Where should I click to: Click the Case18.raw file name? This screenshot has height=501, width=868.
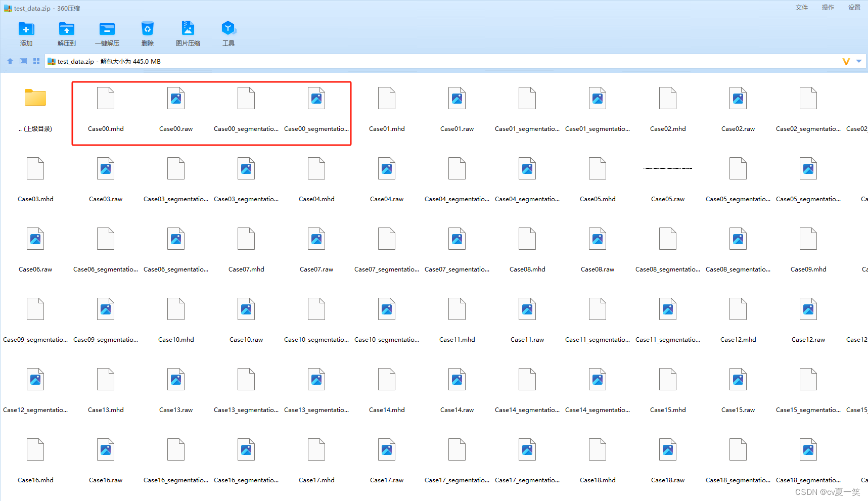pos(668,480)
